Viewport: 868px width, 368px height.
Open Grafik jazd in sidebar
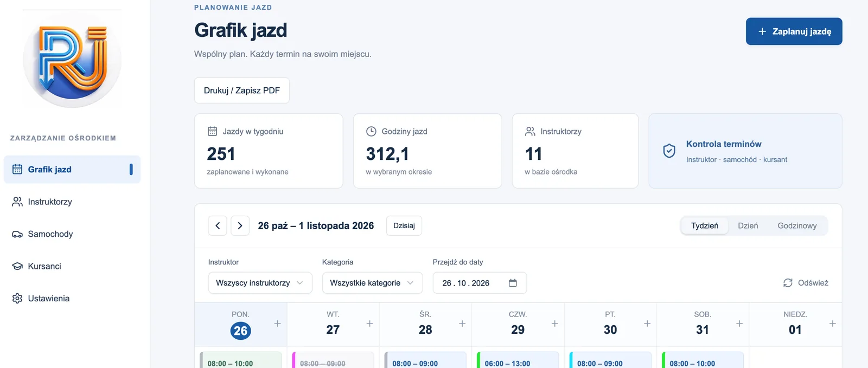(72, 169)
